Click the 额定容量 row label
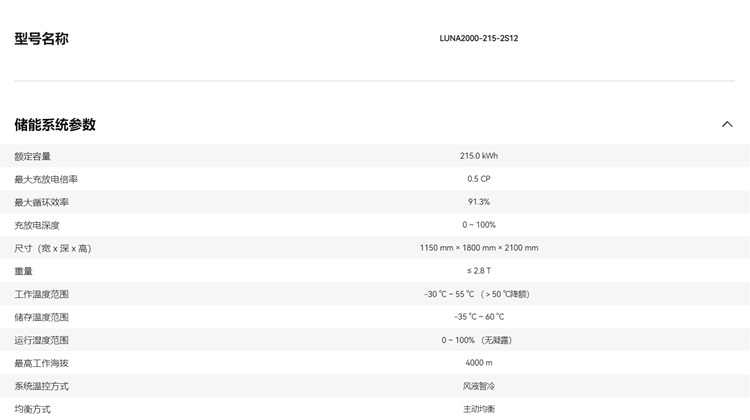Viewport: 750px width, 420px height. click(32, 156)
